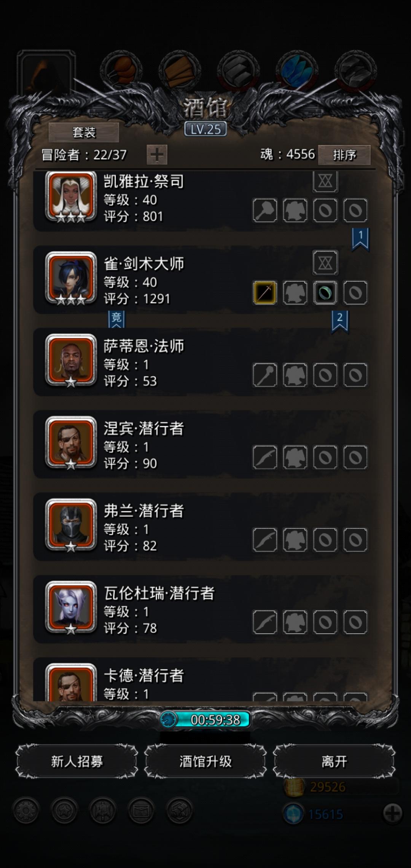Image resolution: width=411 pixels, height=868 pixels.
Task: Select the dagger slot for 涅宾·潜行者
Action: pyautogui.click(x=265, y=457)
